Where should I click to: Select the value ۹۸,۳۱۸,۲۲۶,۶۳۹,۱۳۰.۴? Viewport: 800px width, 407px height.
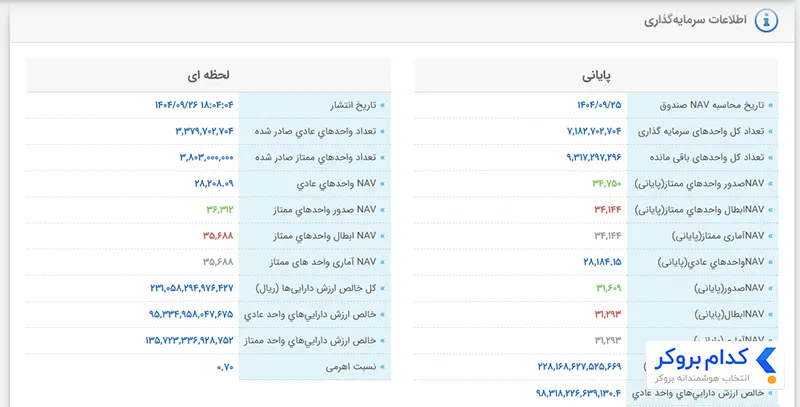[x=579, y=393]
